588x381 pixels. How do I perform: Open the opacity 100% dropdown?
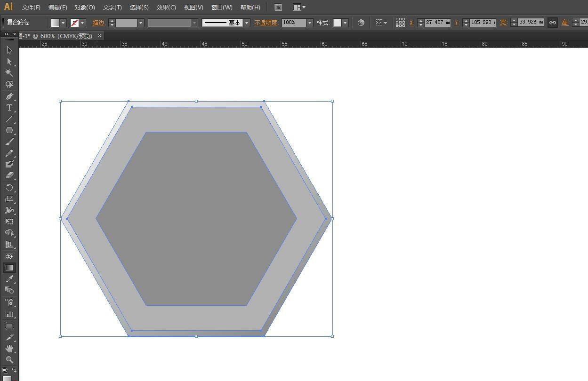pyautogui.click(x=309, y=23)
